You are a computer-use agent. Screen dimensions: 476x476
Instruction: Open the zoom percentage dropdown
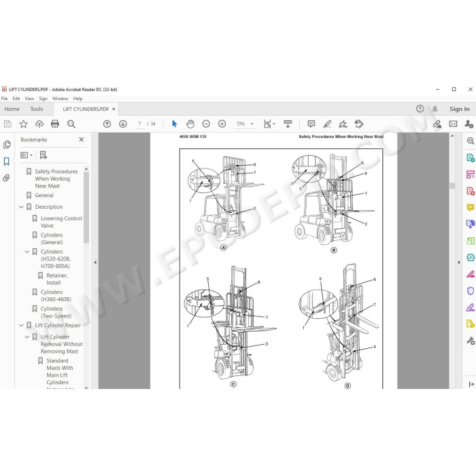(252, 124)
